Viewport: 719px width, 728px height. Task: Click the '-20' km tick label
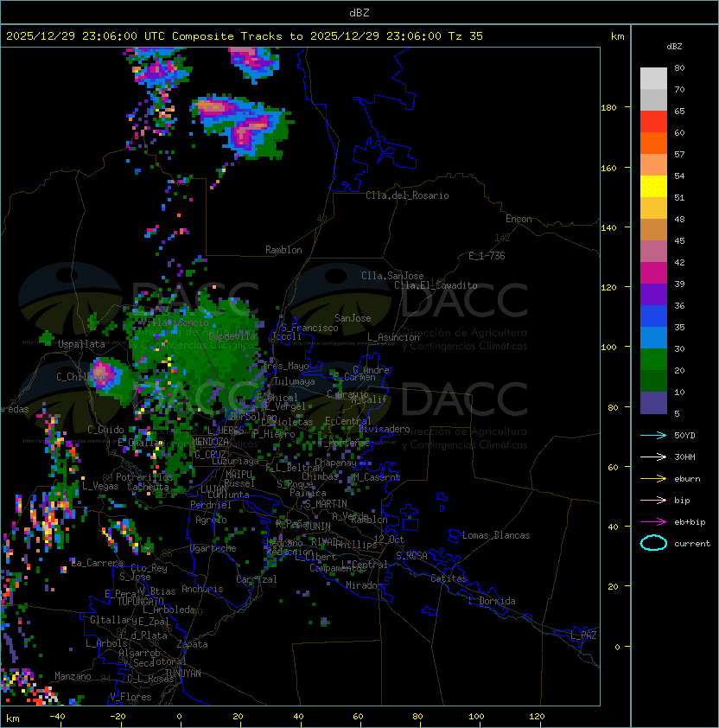pos(118,717)
